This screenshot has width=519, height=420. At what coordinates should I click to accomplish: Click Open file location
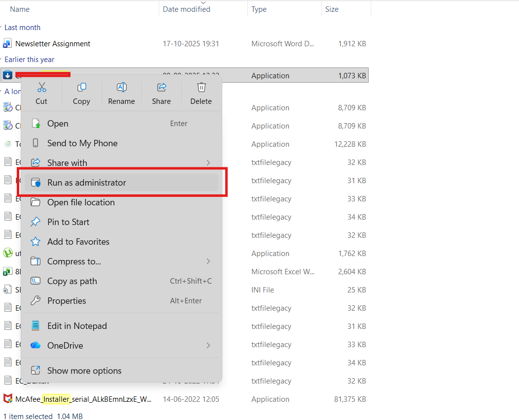(x=81, y=202)
